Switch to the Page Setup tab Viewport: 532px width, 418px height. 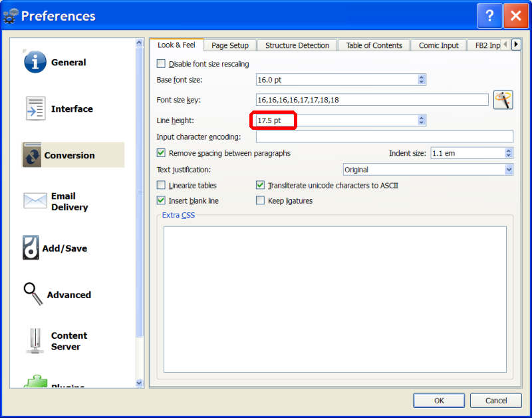point(230,45)
